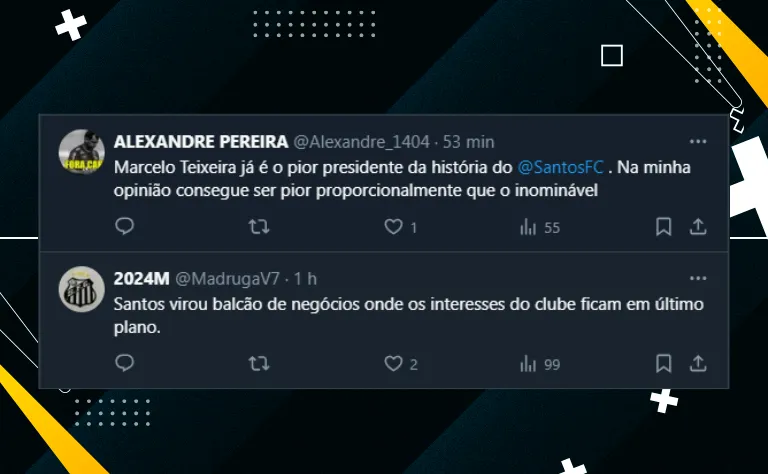Open more options on 2024M tweet
The height and width of the screenshot is (474, 768).
(698, 279)
